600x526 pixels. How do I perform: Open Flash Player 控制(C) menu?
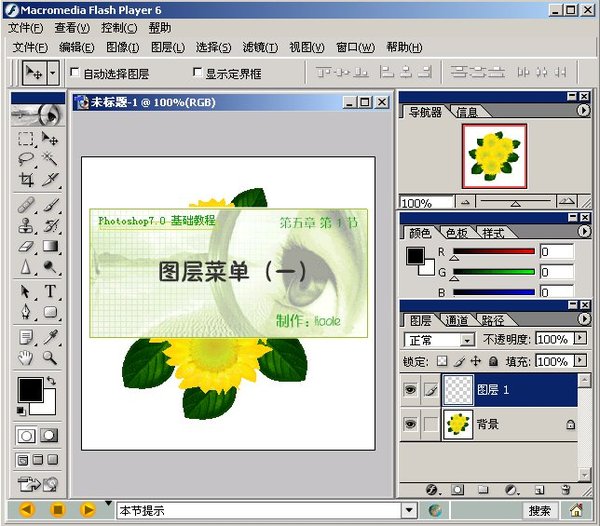click(119, 28)
